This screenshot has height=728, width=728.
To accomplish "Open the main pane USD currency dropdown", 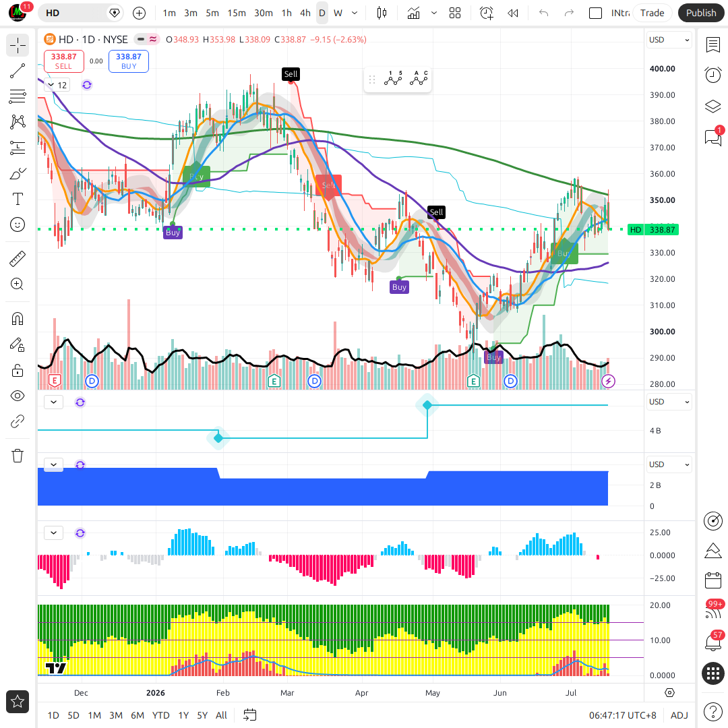I will (669, 40).
